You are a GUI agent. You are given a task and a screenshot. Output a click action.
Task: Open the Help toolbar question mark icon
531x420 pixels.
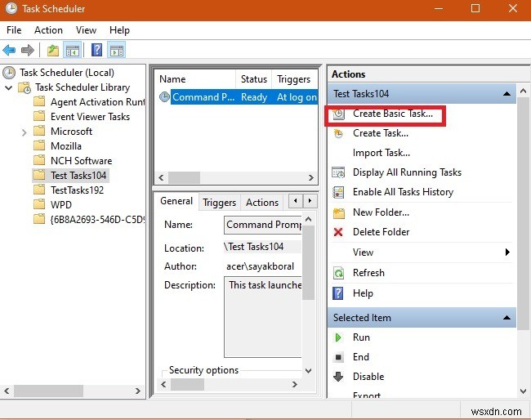coord(97,51)
